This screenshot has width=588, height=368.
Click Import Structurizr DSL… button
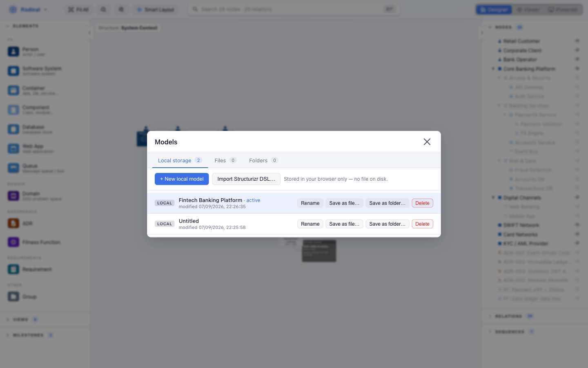246,179
